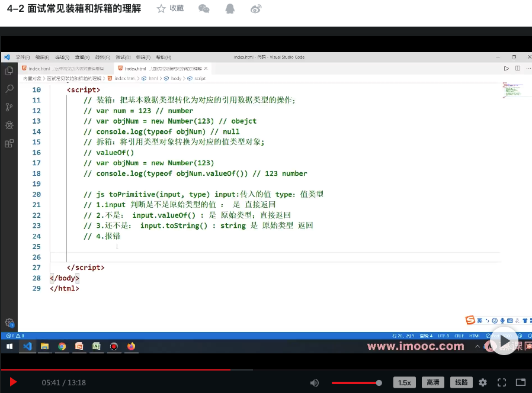Open the 查看(V) menu

point(82,57)
